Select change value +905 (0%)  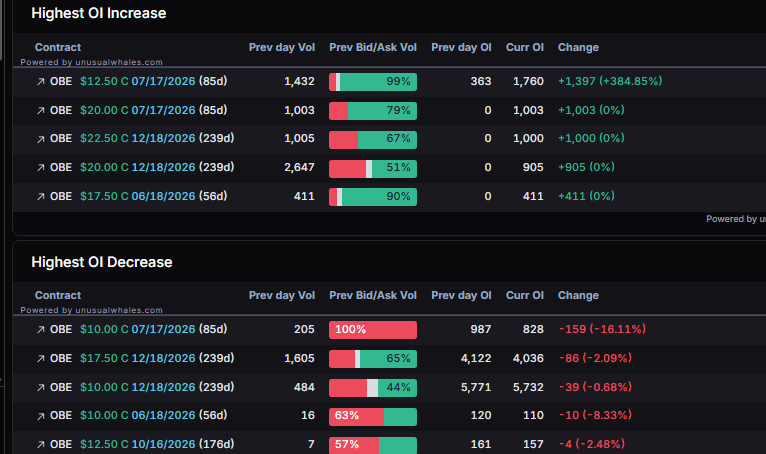pyautogui.click(x=586, y=167)
